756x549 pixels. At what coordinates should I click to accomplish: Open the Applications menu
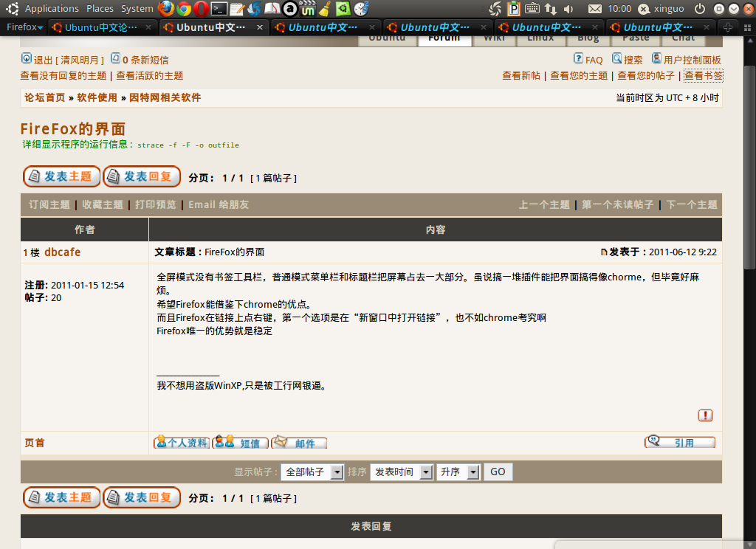tap(52, 9)
